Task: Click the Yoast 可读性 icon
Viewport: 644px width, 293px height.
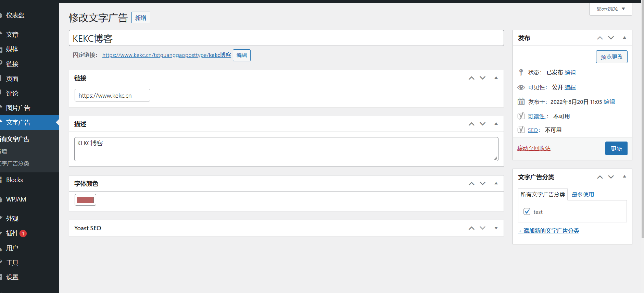Action: [x=521, y=116]
